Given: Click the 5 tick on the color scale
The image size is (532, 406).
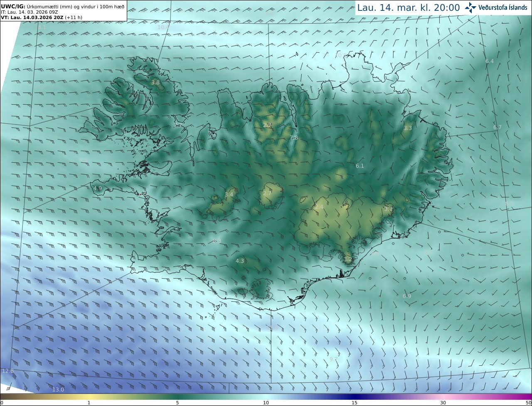Looking at the screenshot, I should [x=177, y=403].
